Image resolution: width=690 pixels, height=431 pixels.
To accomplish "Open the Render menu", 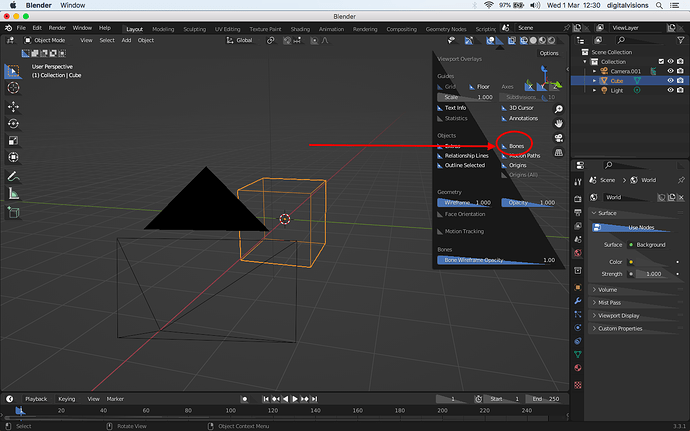I will [57, 28].
